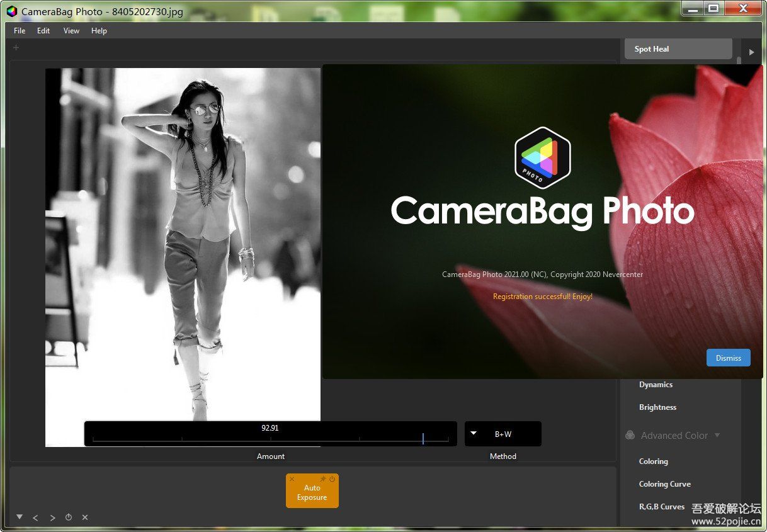
Task: Open the tray options triangle menu
Action: click(x=20, y=517)
